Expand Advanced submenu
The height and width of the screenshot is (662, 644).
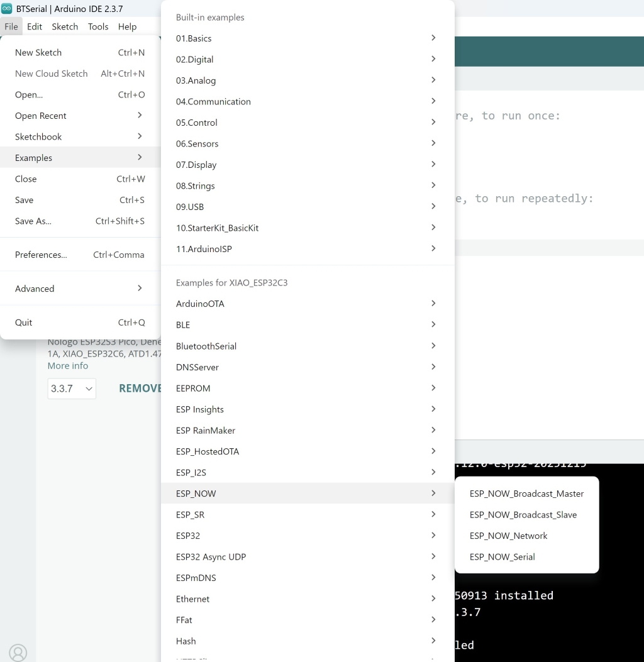click(80, 289)
